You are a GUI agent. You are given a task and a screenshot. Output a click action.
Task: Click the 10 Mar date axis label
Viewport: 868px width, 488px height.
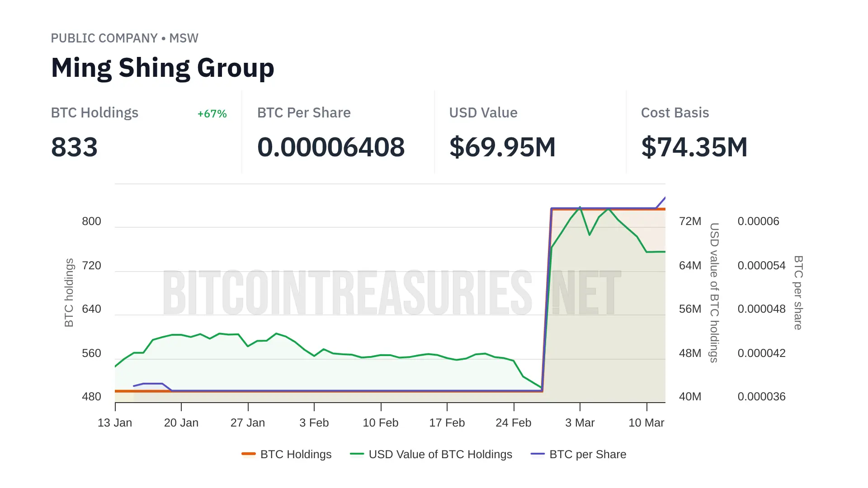(x=646, y=422)
